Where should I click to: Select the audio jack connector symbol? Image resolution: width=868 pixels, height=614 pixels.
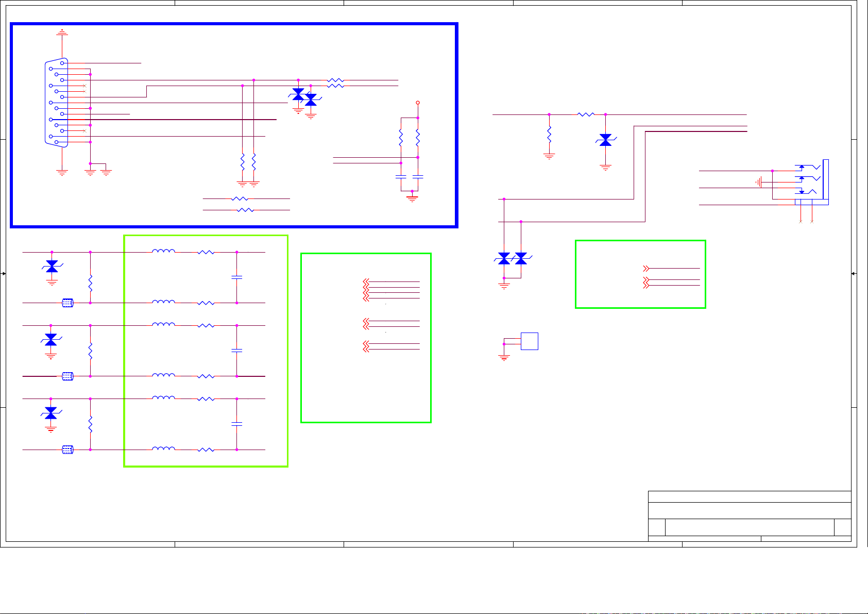click(812, 182)
